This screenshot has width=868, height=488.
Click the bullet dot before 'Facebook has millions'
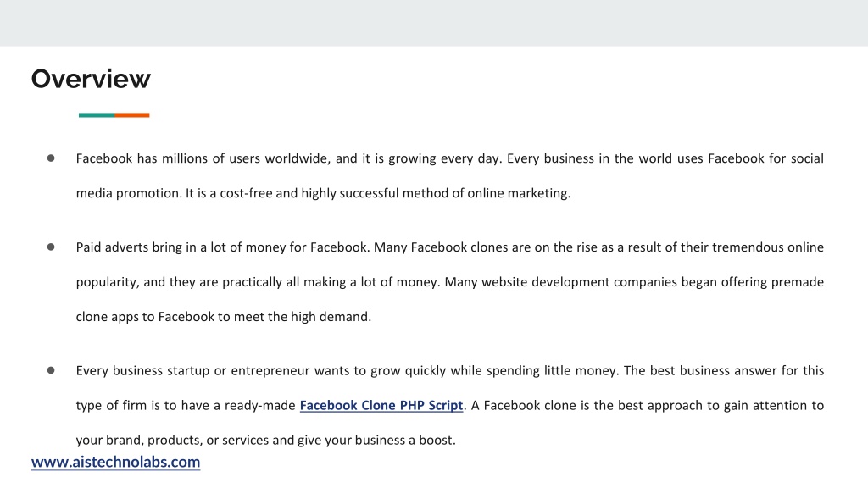pyautogui.click(x=51, y=158)
